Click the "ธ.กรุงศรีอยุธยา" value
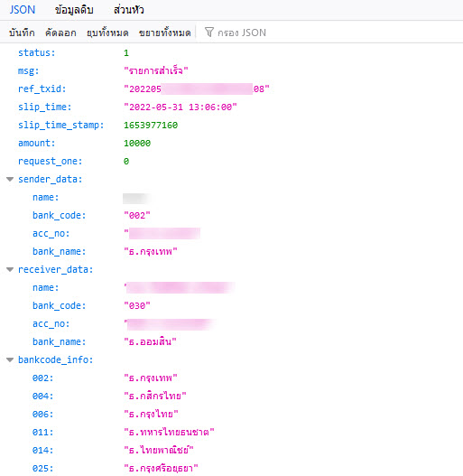Screen dimensions: 463x476 point(162,468)
